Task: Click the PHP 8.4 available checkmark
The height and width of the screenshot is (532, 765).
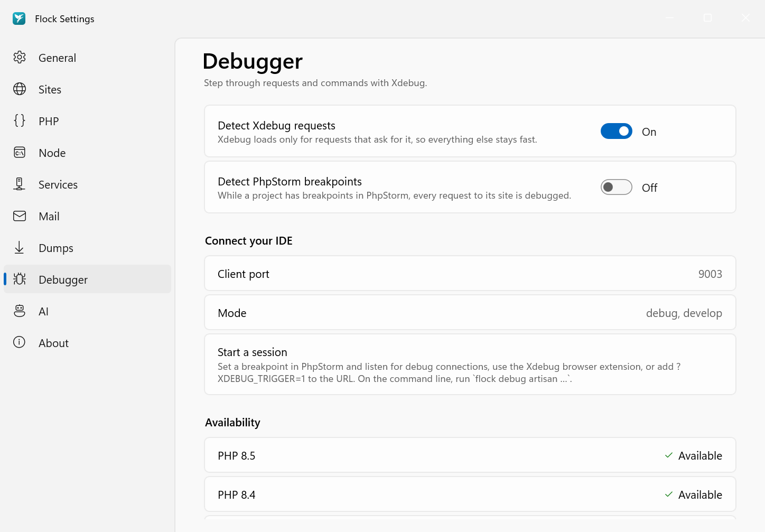Action: [669, 494]
